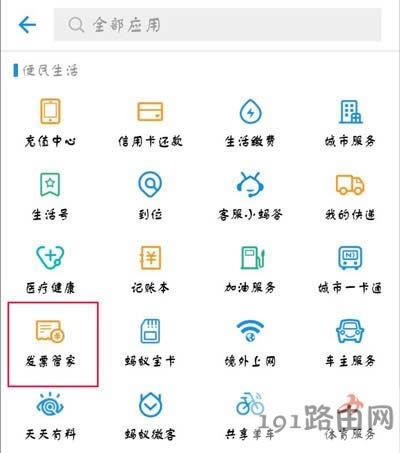Open 蚂蚁宝卡 SIM card icon
The image size is (400, 453).
(x=150, y=331)
